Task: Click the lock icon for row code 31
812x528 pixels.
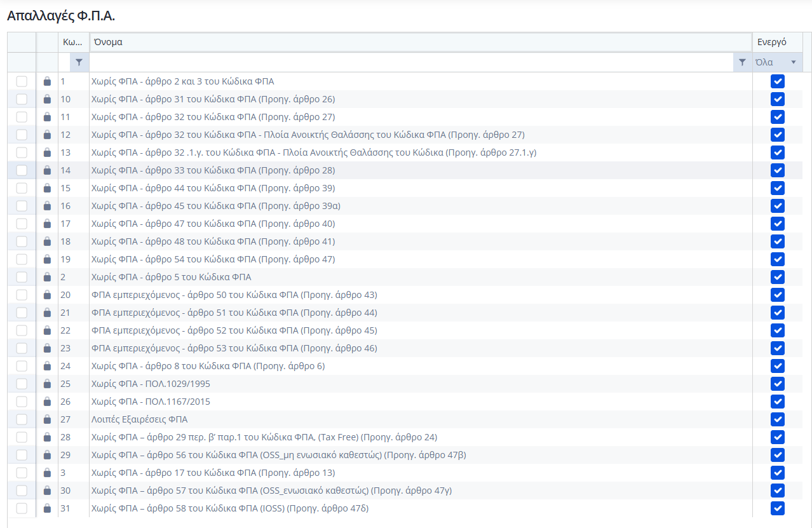Action: [x=47, y=508]
